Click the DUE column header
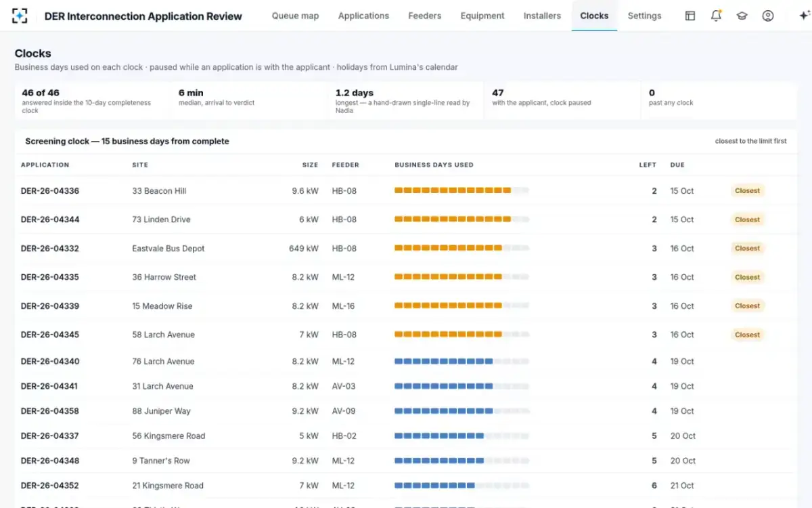This screenshot has height=508, width=812. point(677,165)
